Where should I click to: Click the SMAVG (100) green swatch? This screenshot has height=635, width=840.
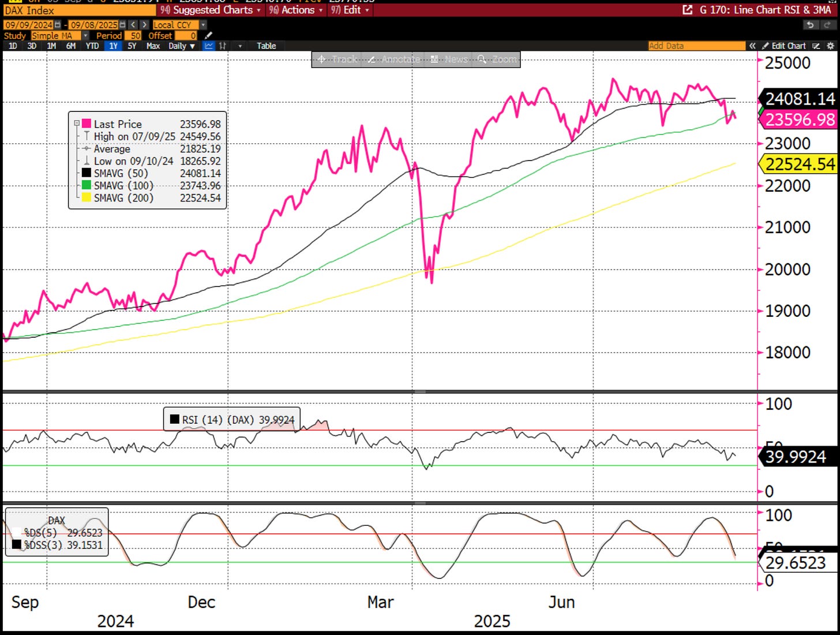pyautogui.click(x=87, y=185)
